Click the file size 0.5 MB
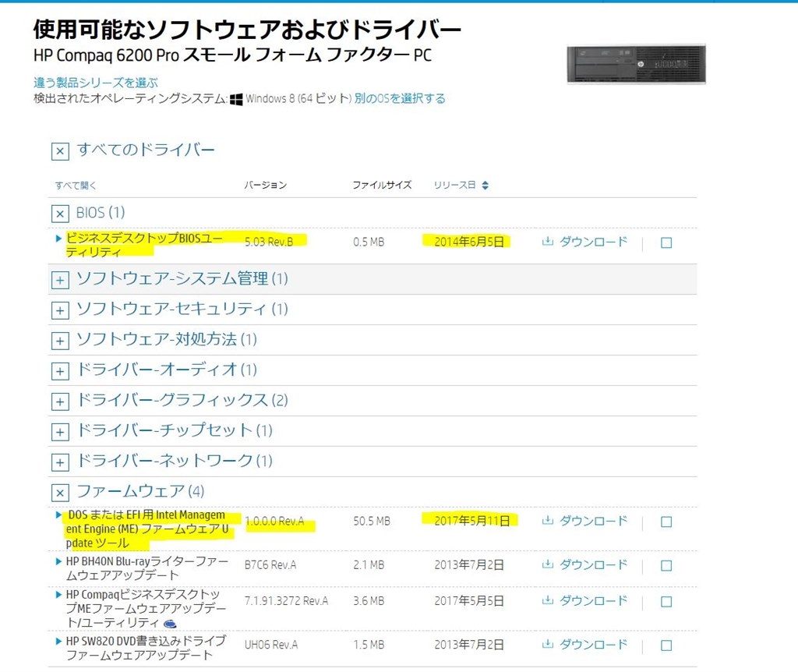Viewport: 798px width, 672px height. [369, 242]
